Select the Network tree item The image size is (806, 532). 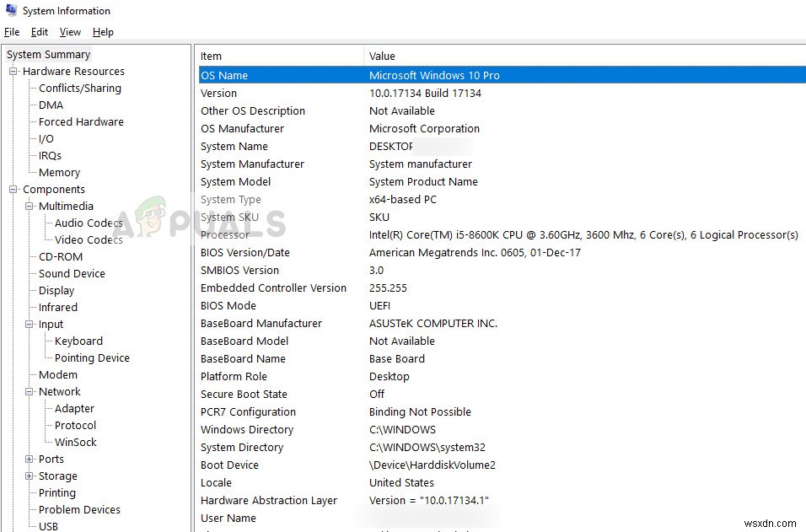click(x=60, y=392)
